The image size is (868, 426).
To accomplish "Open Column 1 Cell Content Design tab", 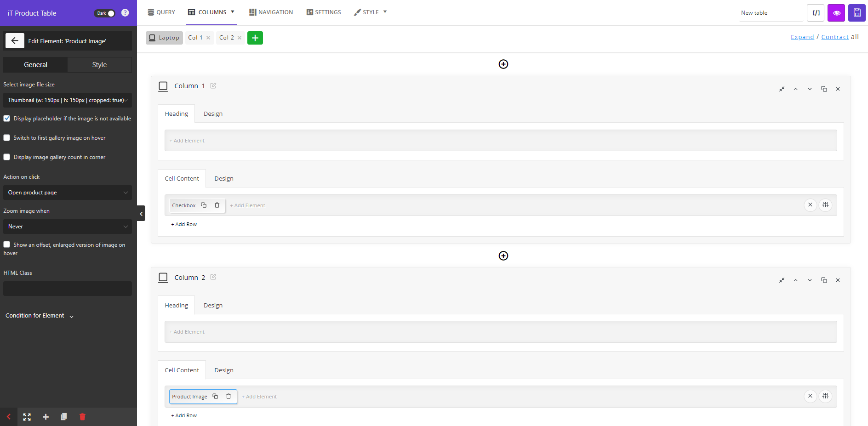I will [x=224, y=178].
